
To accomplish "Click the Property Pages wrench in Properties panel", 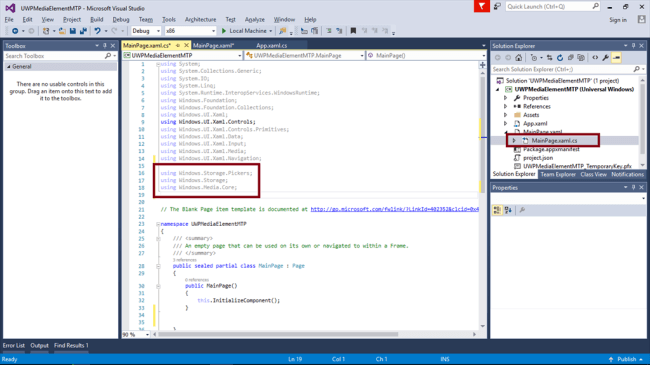I will point(522,210).
